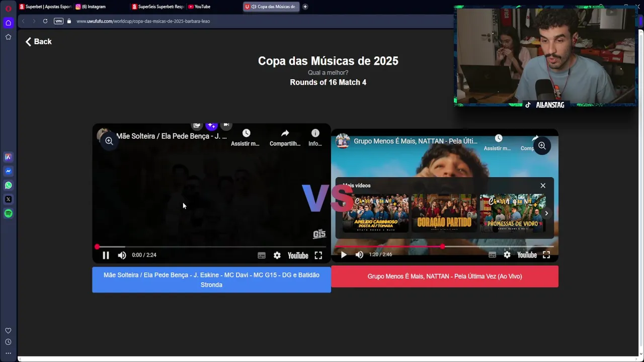Open a new browser tab

click(305, 7)
